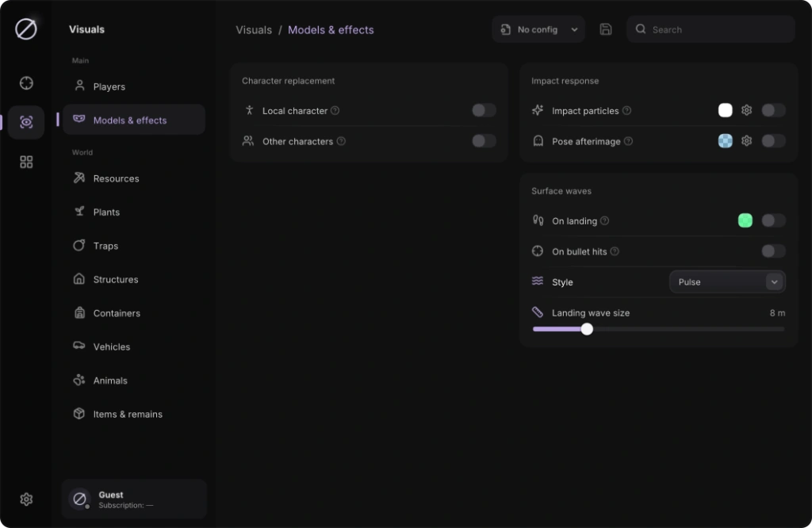The image size is (812, 528).
Task: Open the Plants section
Action: 134,212
